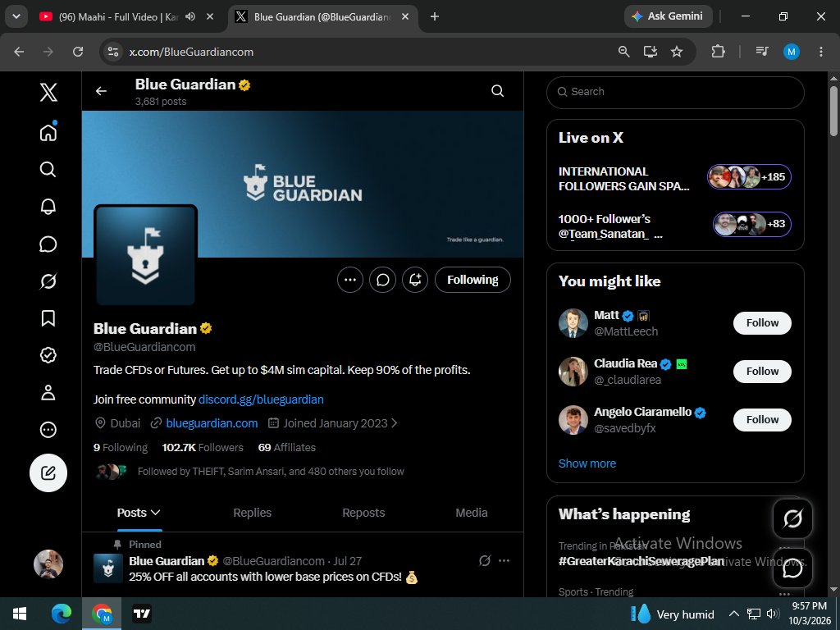This screenshot has height=630, width=840.
Task: Go back using the profile header arrow
Action: pyautogui.click(x=101, y=91)
